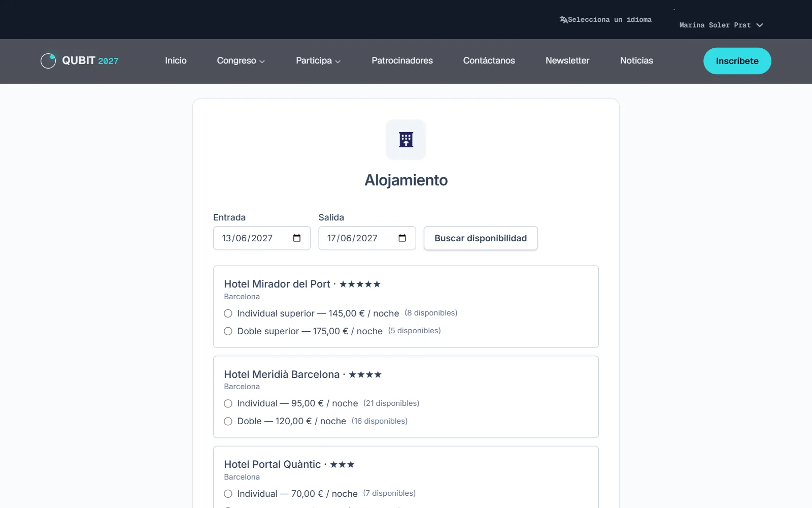Open the Newsletter page
This screenshot has height=508, width=812.
coord(567,60)
